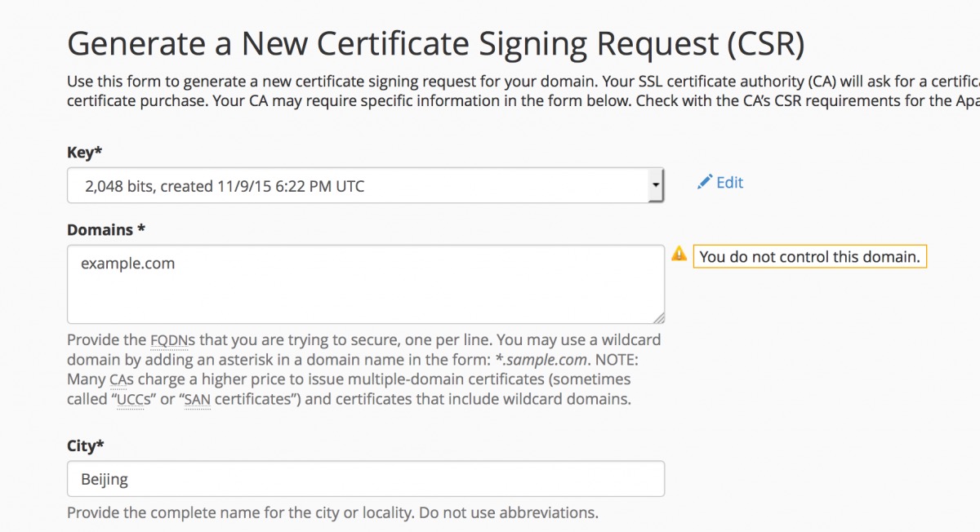This screenshot has height=532, width=980.
Task: Open the Key dropdown arrow
Action: coord(655,186)
